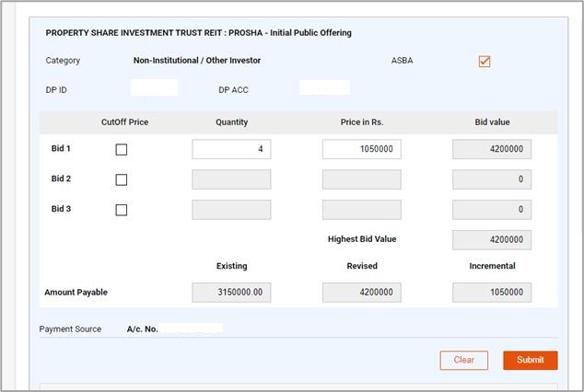The width and height of the screenshot is (584, 392).
Task: Click the Bid 3 Bid value box
Action: click(492, 210)
